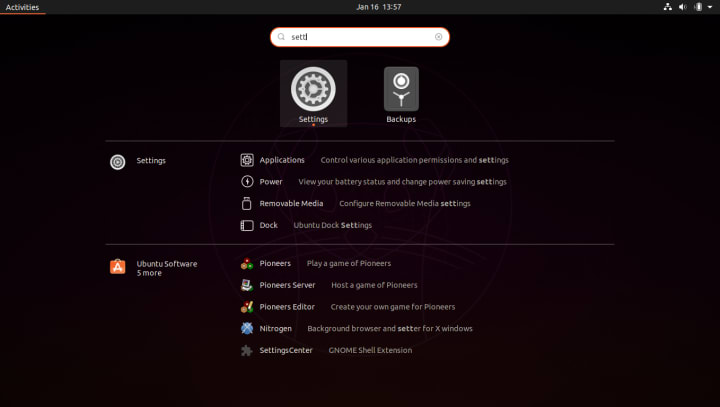This screenshot has width=720, height=407.
Task: Clear the search field text
Action: [439, 37]
